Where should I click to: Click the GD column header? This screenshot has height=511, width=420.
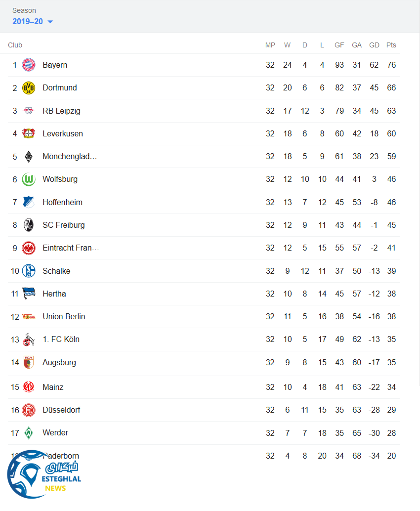[374, 45]
